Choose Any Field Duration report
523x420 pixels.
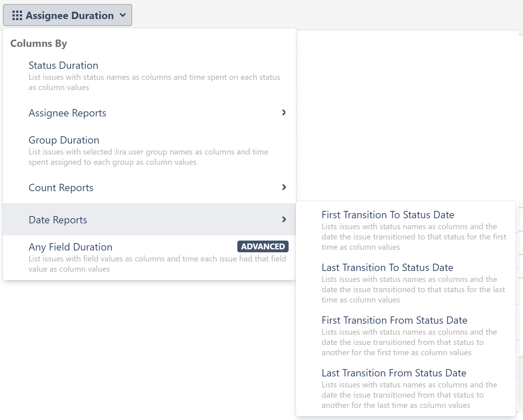70,247
